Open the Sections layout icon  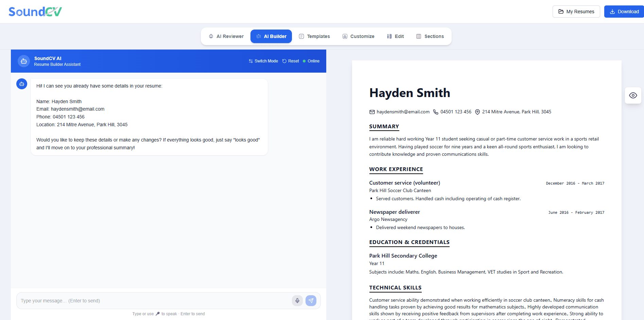(x=419, y=36)
